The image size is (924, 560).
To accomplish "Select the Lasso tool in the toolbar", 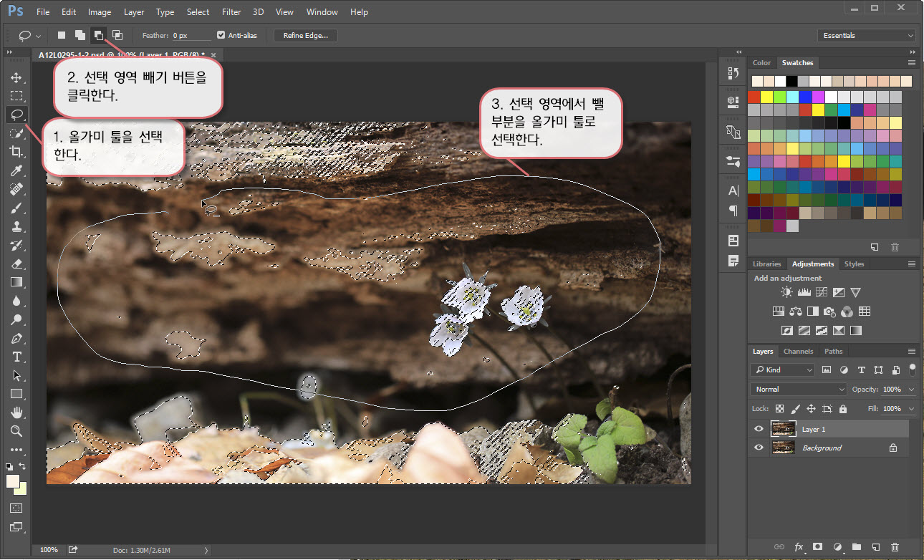I will point(16,114).
